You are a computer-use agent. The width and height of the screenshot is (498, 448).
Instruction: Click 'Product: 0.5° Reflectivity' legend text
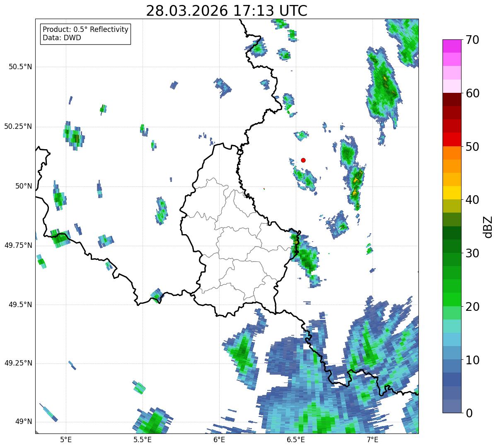tap(86, 30)
